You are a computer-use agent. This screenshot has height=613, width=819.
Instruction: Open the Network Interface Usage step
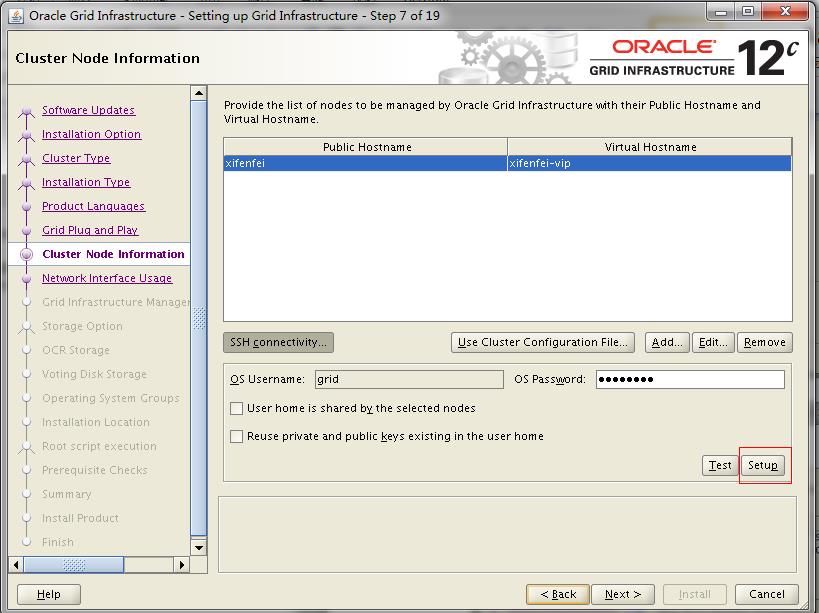pyautogui.click(x=107, y=278)
